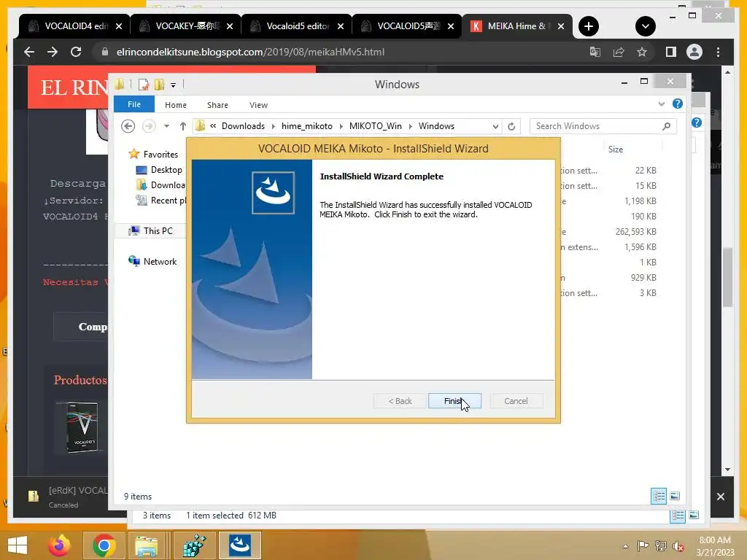
Task: Open the Action Center flag tray icon
Action: click(x=643, y=546)
